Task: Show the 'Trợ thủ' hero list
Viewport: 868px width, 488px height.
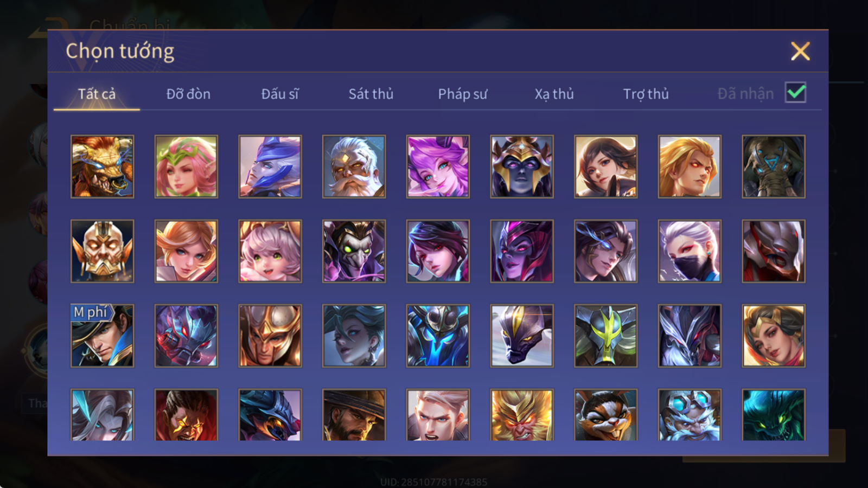Action: (x=646, y=94)
